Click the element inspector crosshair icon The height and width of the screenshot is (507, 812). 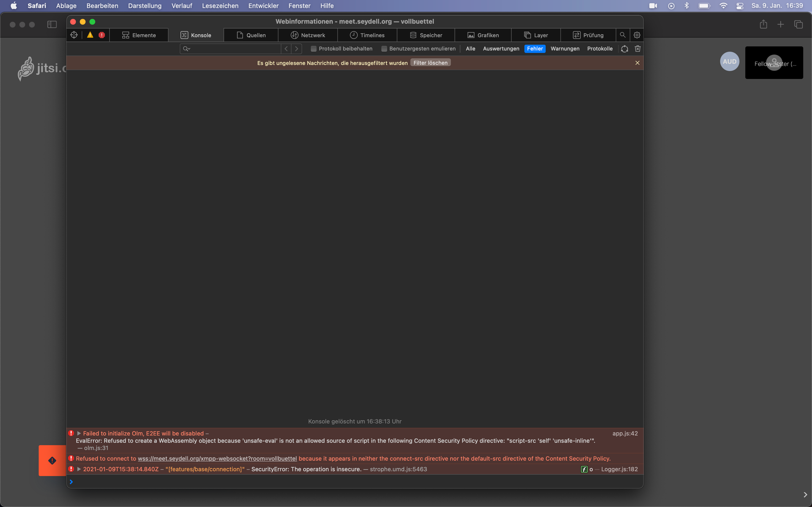tap(74, 35)
